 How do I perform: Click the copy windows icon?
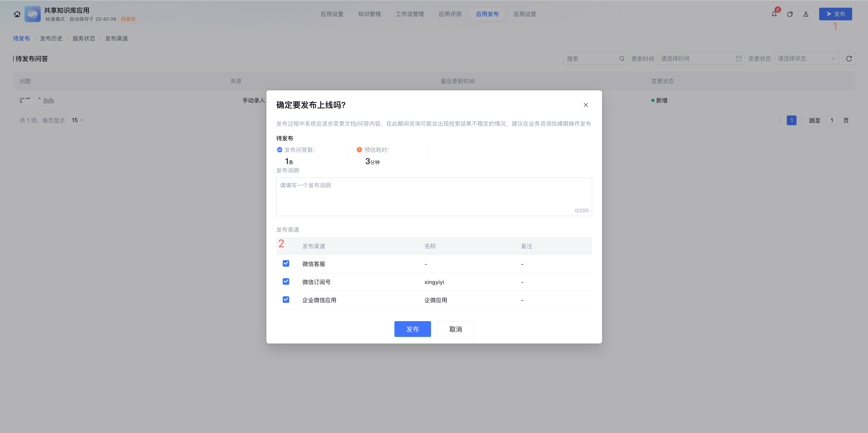[790, 14]
